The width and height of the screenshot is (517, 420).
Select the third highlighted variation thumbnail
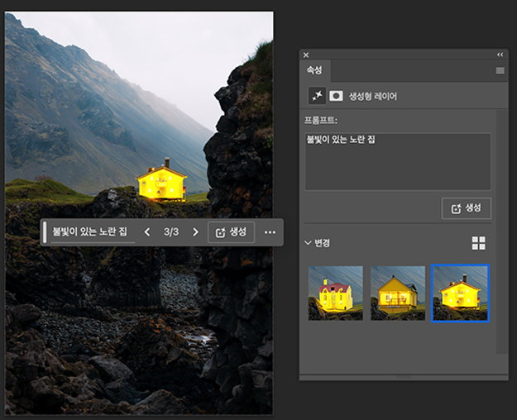tap(460, 293)
